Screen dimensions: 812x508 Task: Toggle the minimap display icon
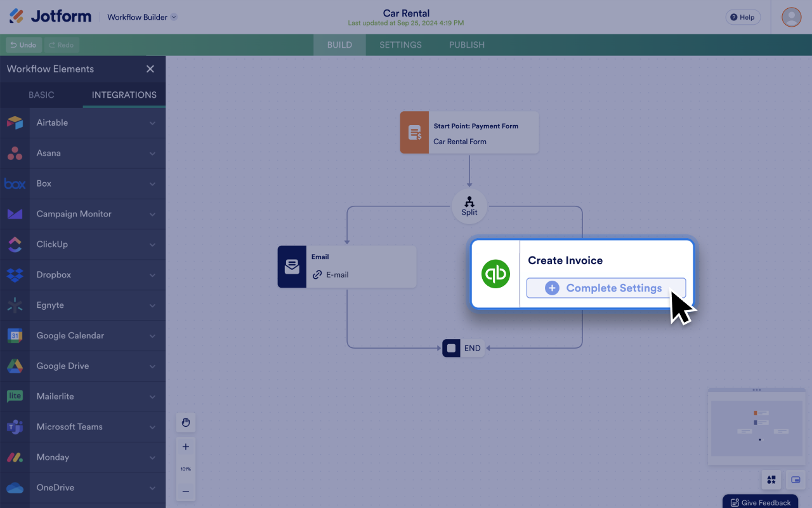pos(796,480)
